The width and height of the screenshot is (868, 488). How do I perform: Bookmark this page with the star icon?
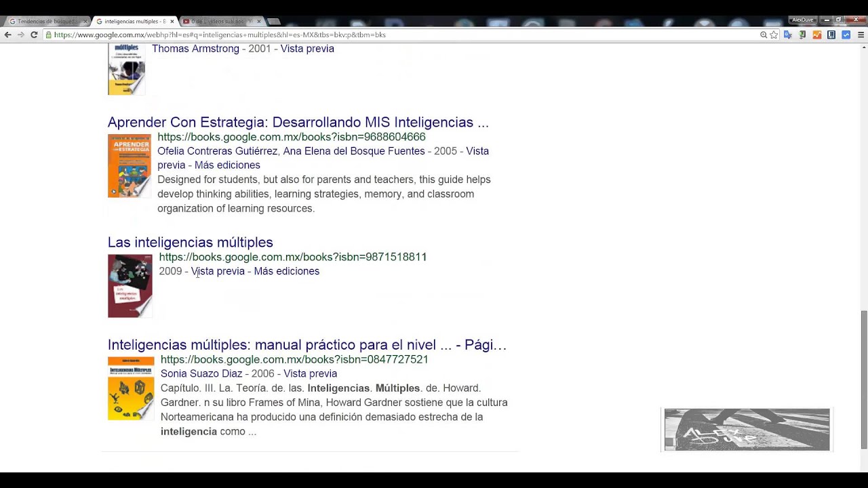(x=774, y=35)
